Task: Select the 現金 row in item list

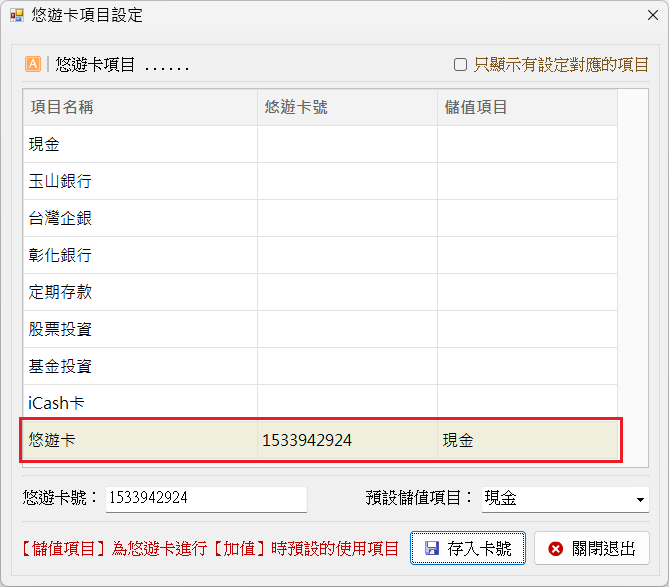Action: coord(320,144)
